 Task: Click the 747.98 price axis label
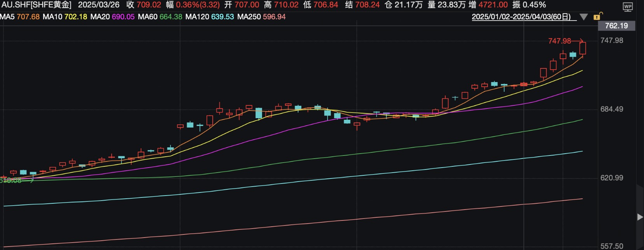point(612,40)
